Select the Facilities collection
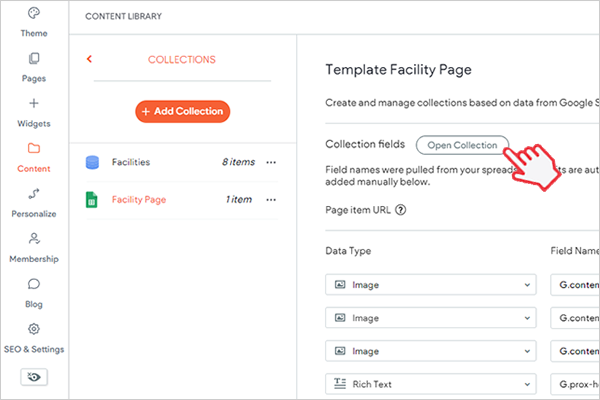 [131, 162]
